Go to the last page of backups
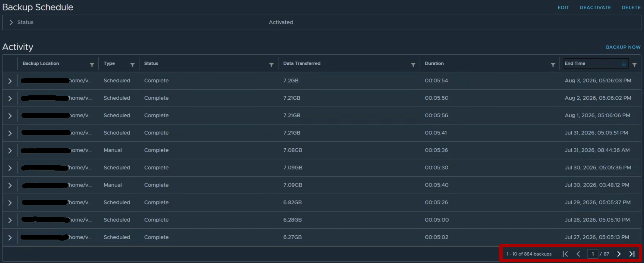Viewport: 644px width, 263px height. tap(632, 254)
